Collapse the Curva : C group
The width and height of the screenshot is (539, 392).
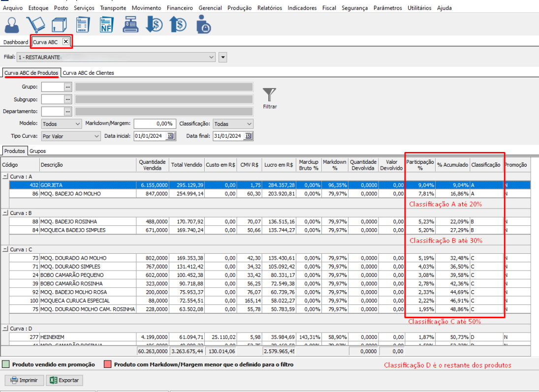click(5, 249)
